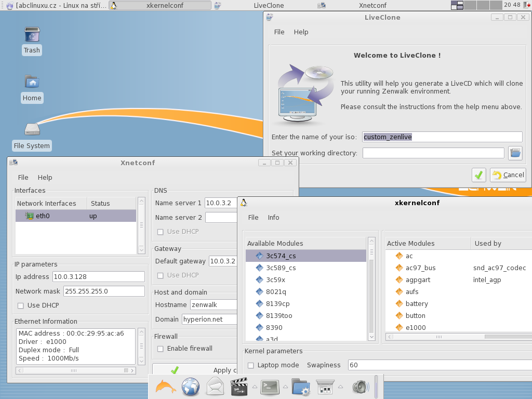532x399 pixels.
Task: Expand the arrow next to terminal launcher
Action: pos(285,387)
